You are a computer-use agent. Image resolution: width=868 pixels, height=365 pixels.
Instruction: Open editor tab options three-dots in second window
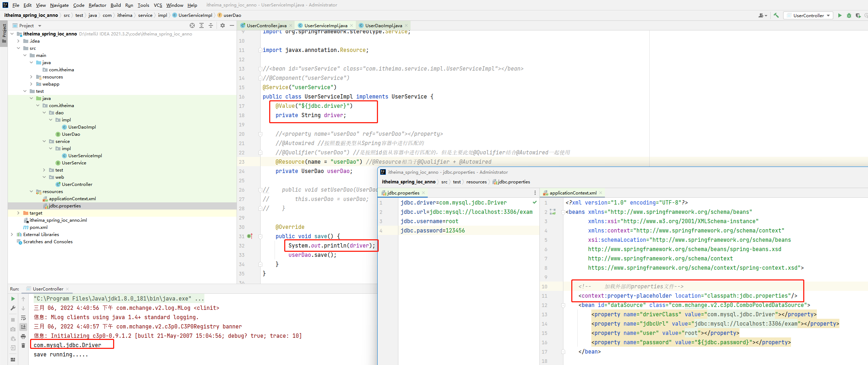click(x=535, y=193)
